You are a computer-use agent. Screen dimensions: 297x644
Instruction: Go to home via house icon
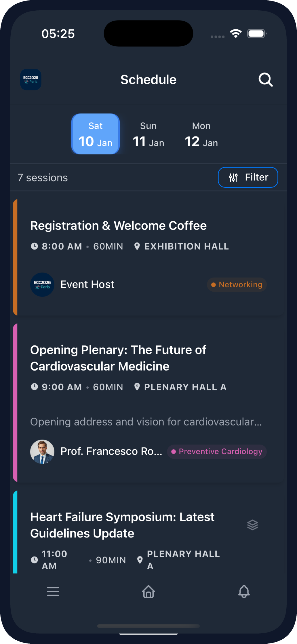(148, 592)
